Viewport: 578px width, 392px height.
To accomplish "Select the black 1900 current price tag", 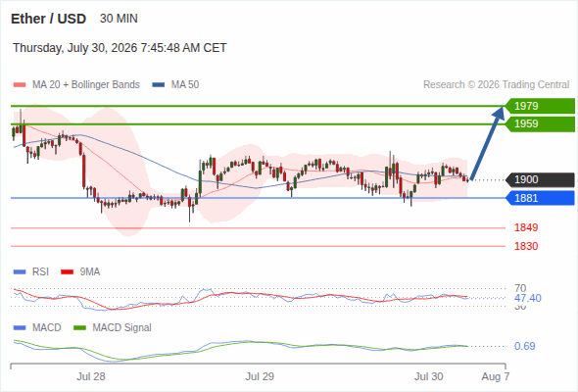I will pyautogui.click(x=540, y=179).
